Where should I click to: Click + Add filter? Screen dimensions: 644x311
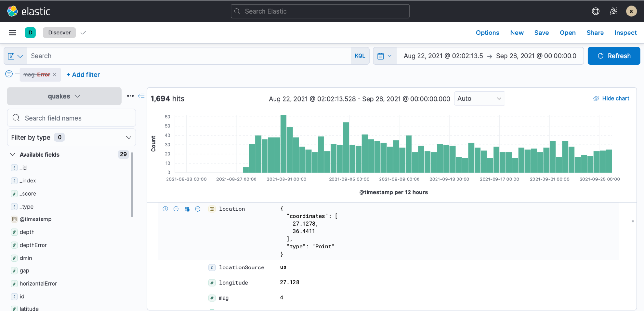(83, 75)
